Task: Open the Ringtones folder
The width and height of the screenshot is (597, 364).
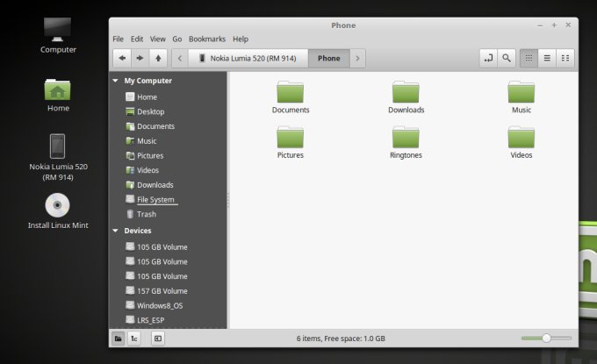Action: pos(406,142)
